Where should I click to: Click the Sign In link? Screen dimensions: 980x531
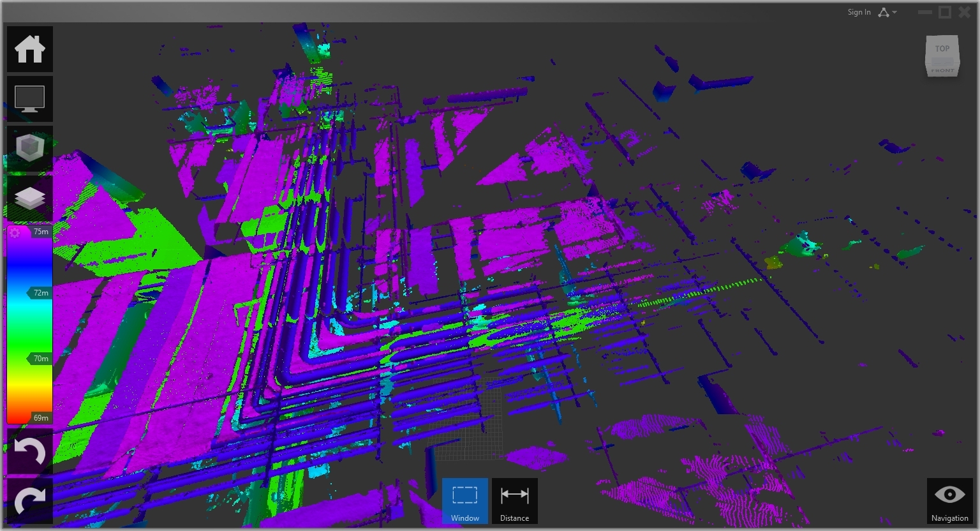(x=859, y=12)
